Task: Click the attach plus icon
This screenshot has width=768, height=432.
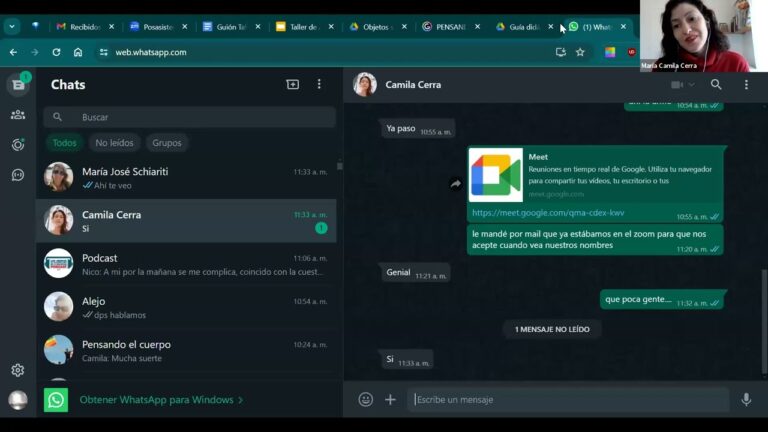Action: [390, 399]
